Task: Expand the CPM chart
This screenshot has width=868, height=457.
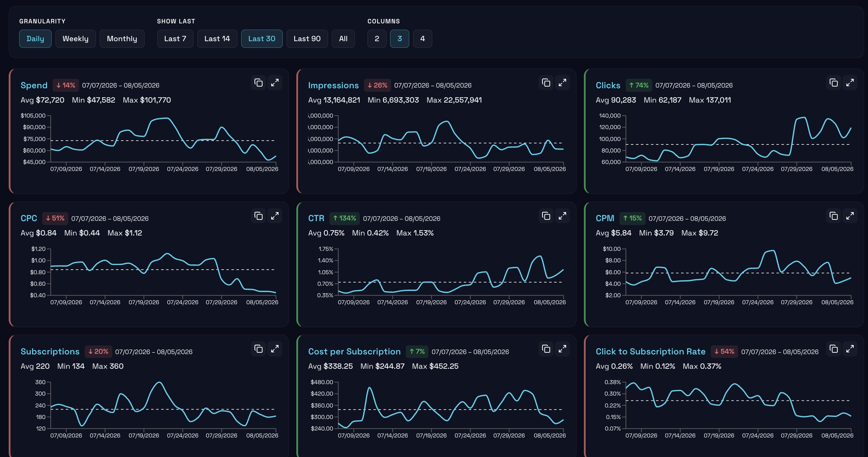Action: tap(850, 216)
